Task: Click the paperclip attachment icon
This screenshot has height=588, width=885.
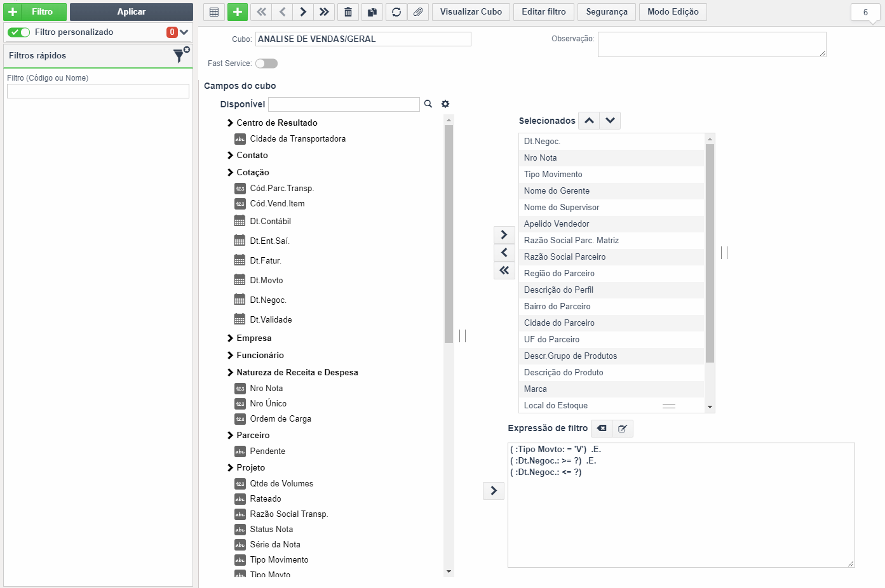Action: 418,12
